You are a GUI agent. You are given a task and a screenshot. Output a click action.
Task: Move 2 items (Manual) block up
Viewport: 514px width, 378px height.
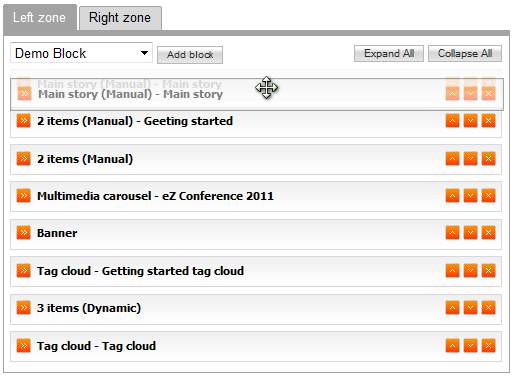tap(452, 159)
